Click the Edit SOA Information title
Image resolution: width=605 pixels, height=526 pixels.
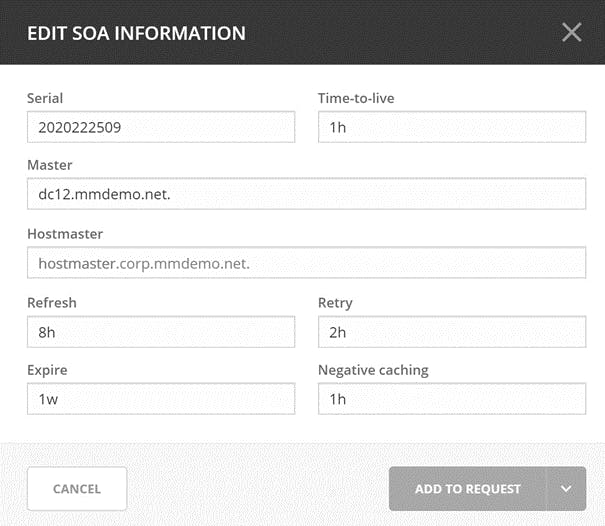coord(136,33)
